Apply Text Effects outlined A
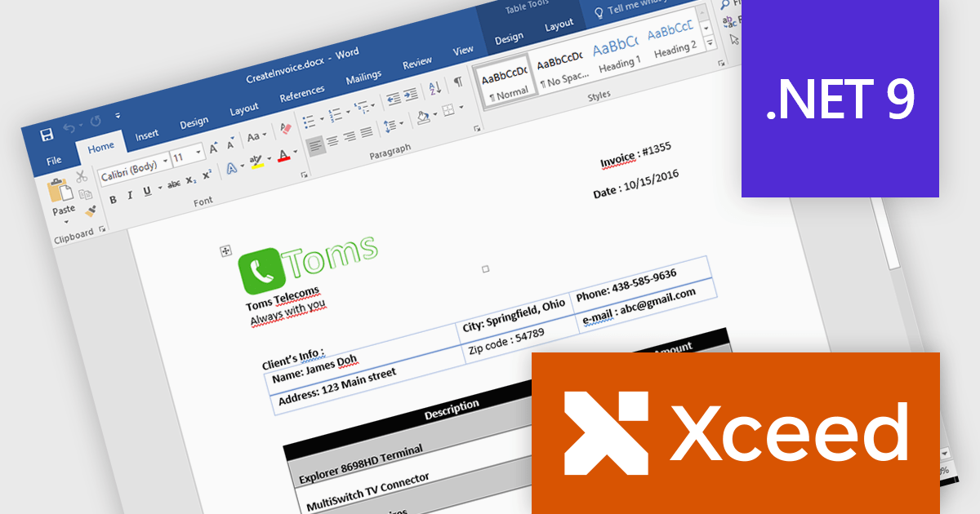The image size is (980, 514). pyautogui.click(x=231, y=168)
